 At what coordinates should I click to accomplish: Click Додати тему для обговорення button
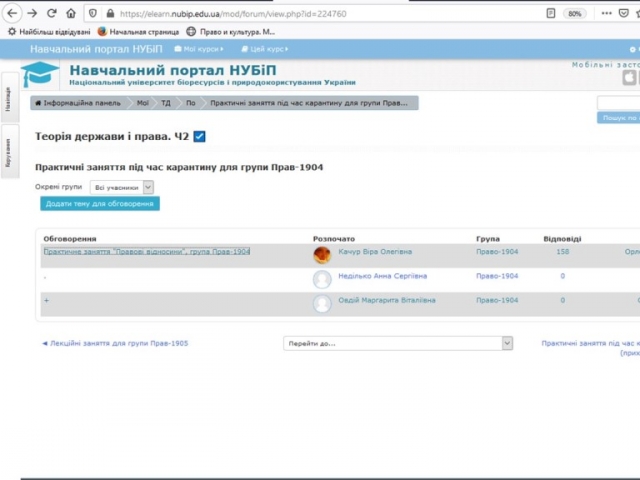tap(100, 204)
